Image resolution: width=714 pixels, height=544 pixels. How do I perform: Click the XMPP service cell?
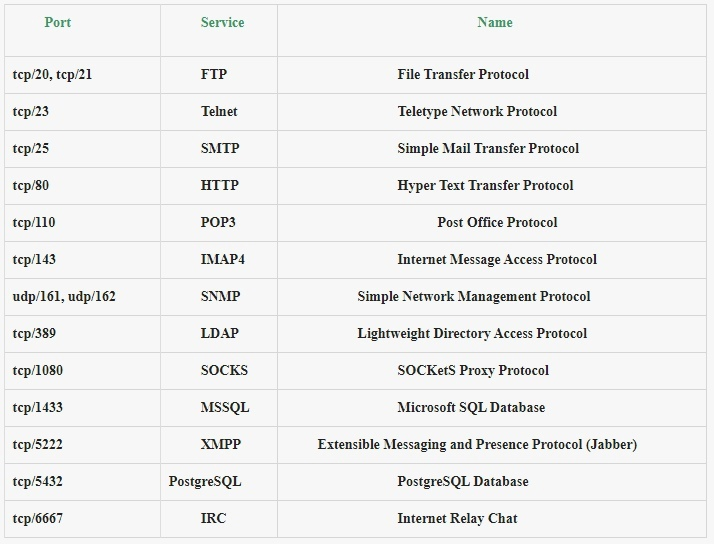[x=221, y=444]
